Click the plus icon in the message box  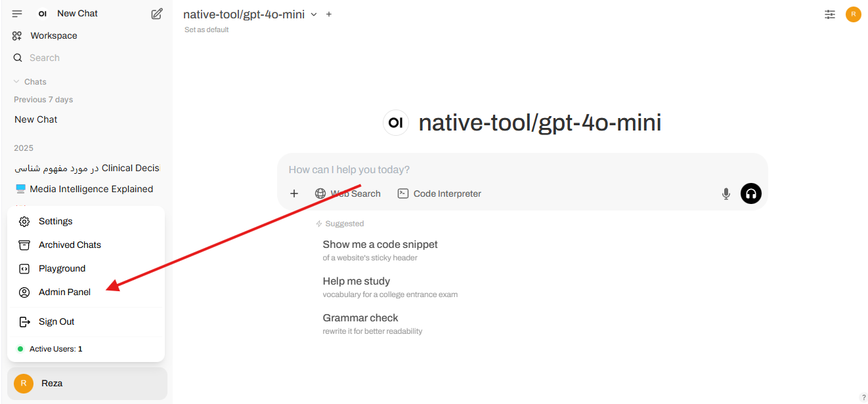point(294,193)
